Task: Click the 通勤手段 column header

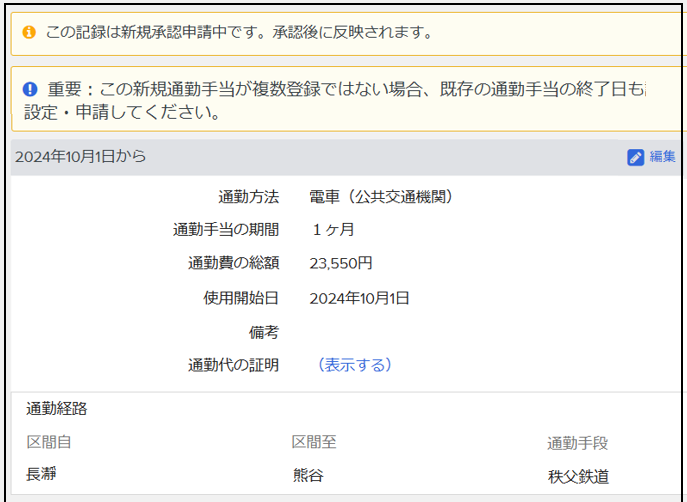Action: point(577,443)
